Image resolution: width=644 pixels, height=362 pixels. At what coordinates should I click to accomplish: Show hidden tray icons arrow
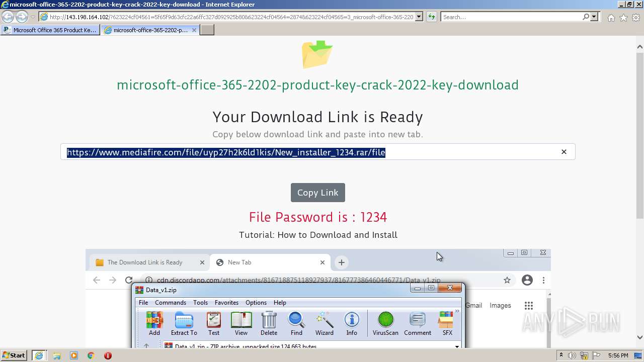[561, 355]
